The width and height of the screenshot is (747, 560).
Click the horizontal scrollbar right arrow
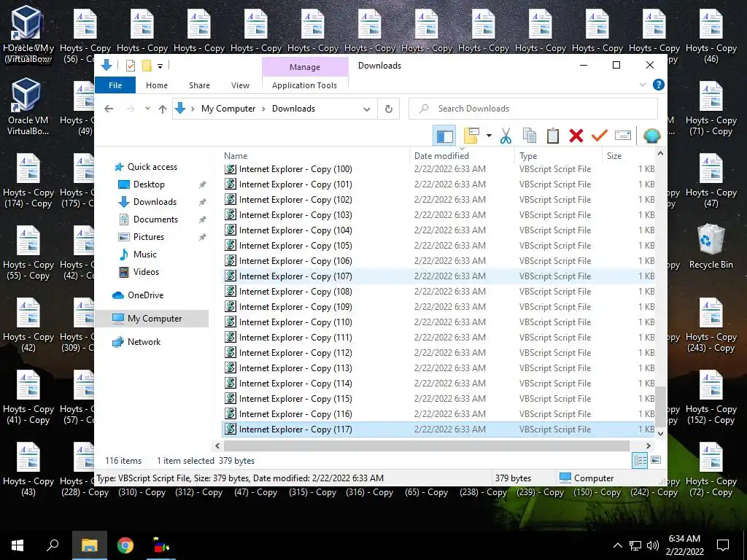(648, 446)
